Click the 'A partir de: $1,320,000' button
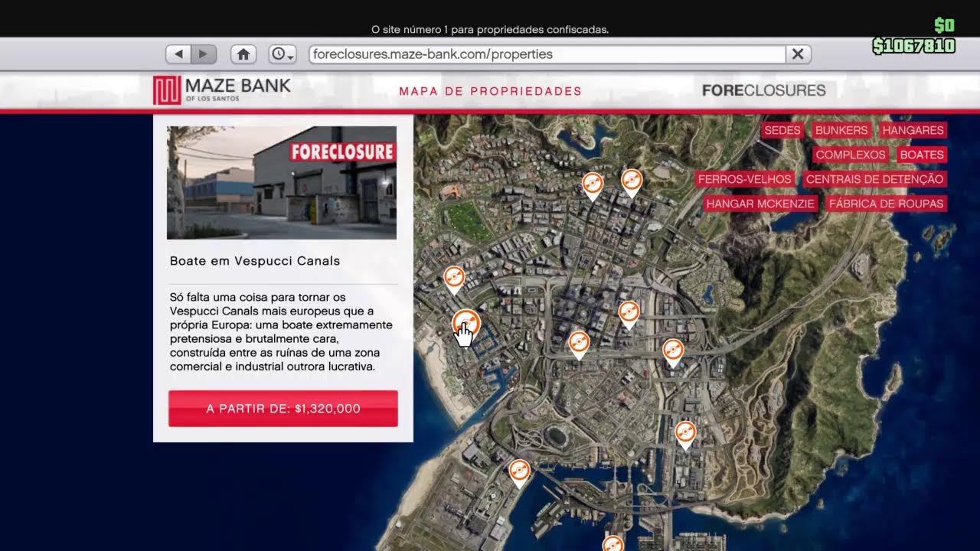The width and height of the screenshot is (980, 551). (283, 409)
